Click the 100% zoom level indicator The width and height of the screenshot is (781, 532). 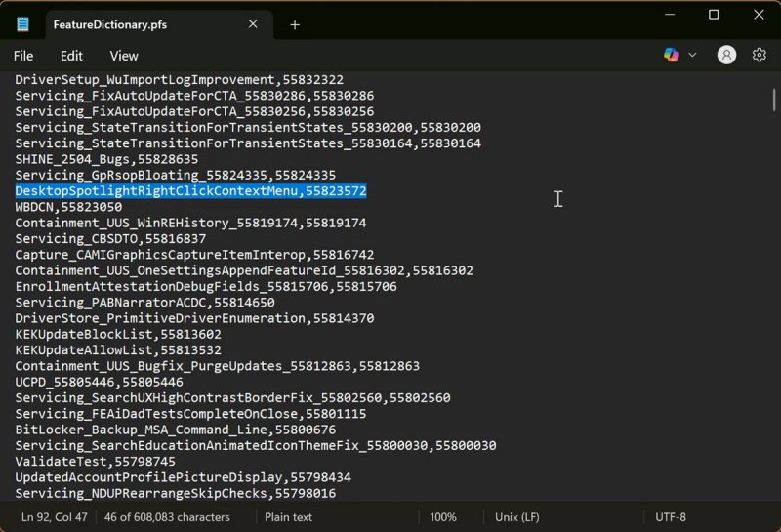click(x=443, y=517)
